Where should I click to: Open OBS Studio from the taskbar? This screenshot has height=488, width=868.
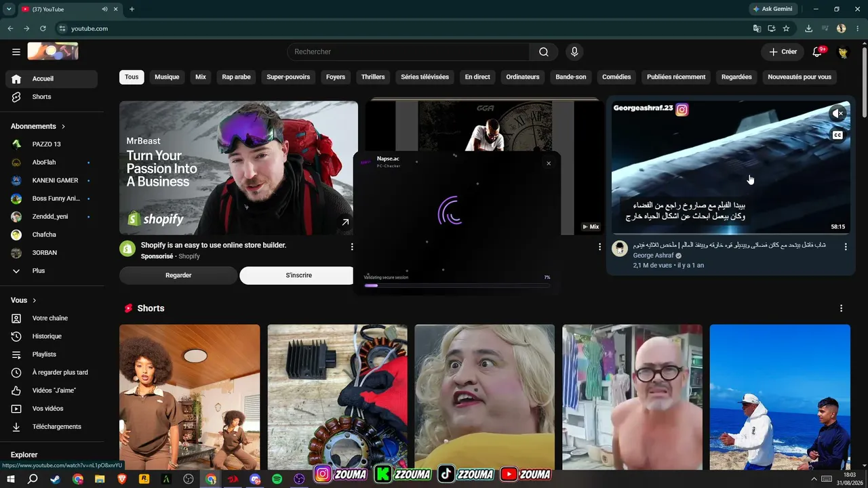click(189, 479)
